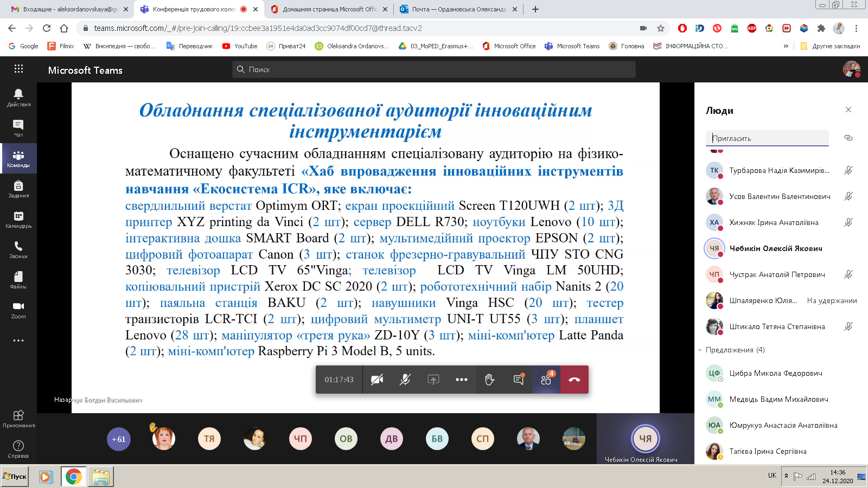Screen dimensions: 868x488
Task: Open the Calendar (Календарь) section
Action: [x=18, y=219]
